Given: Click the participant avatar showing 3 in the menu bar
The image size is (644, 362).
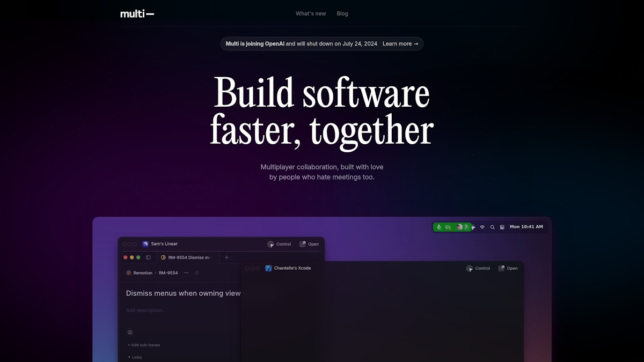Looking at the screenshot, I should pyautogui.click(x=463, y=227).
